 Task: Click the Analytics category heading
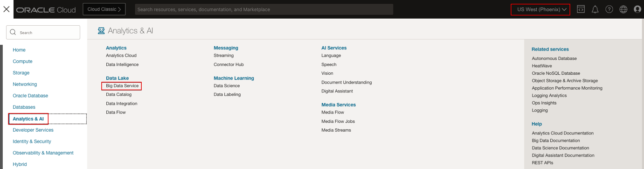[116, 48]
